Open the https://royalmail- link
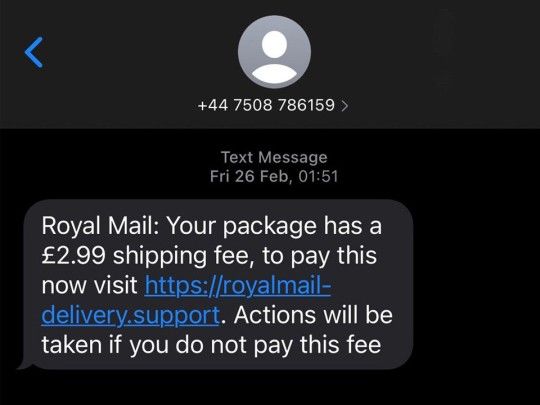 (x=238, y=285)
